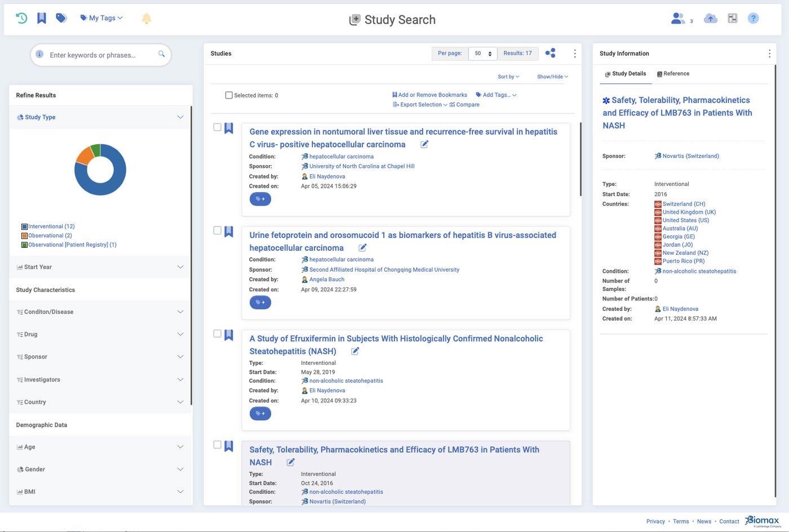This screenshot has height=532, width=789.
Task: Click the Compare link
Action: point(464,105)
